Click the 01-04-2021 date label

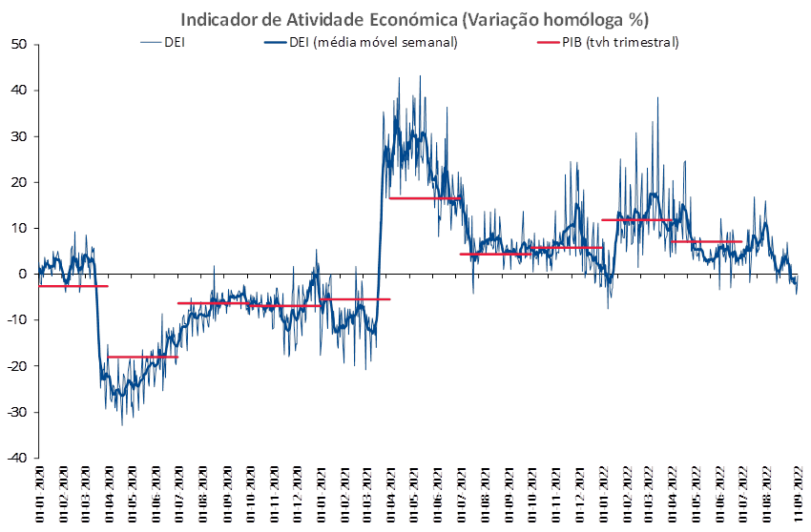(388, 494)
